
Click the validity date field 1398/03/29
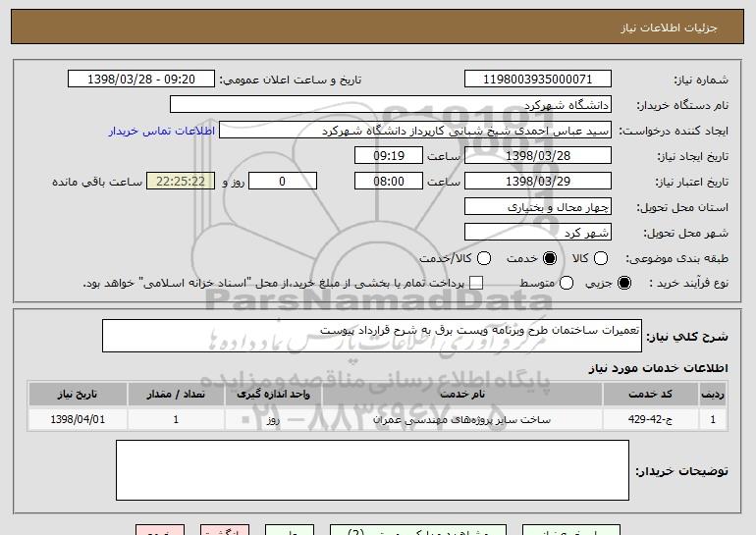[x=538, y=182]
